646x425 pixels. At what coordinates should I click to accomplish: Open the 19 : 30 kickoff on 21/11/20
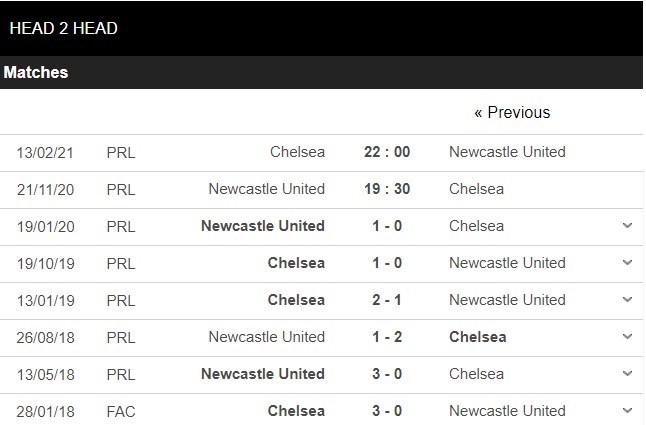pos(387,189)
